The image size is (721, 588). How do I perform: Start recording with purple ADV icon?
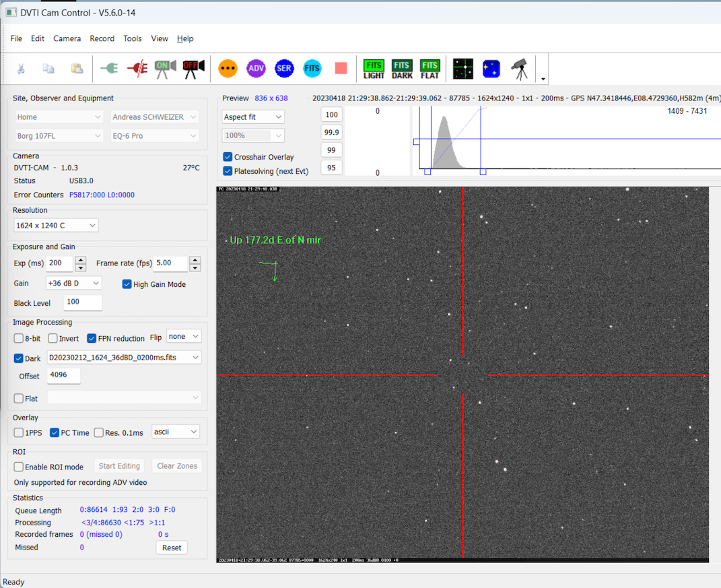click(256, 68)
